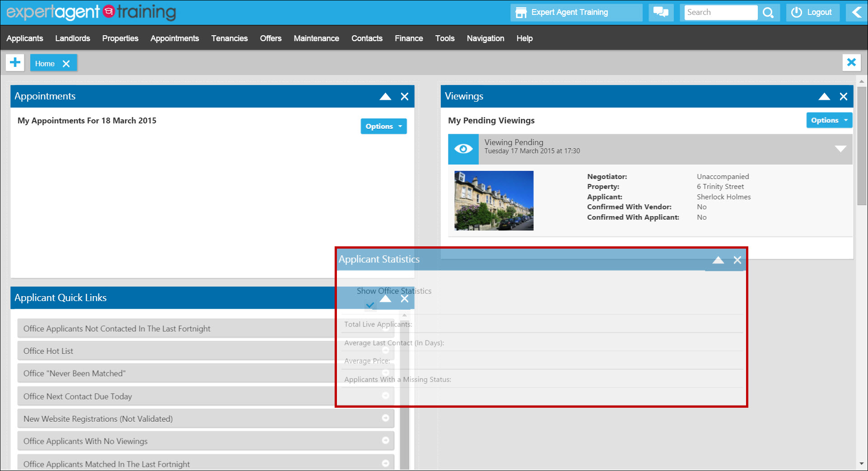Screen dimensions: 868x471
Task: Open the Tenancies menu
Action: [x=229, y=38]
